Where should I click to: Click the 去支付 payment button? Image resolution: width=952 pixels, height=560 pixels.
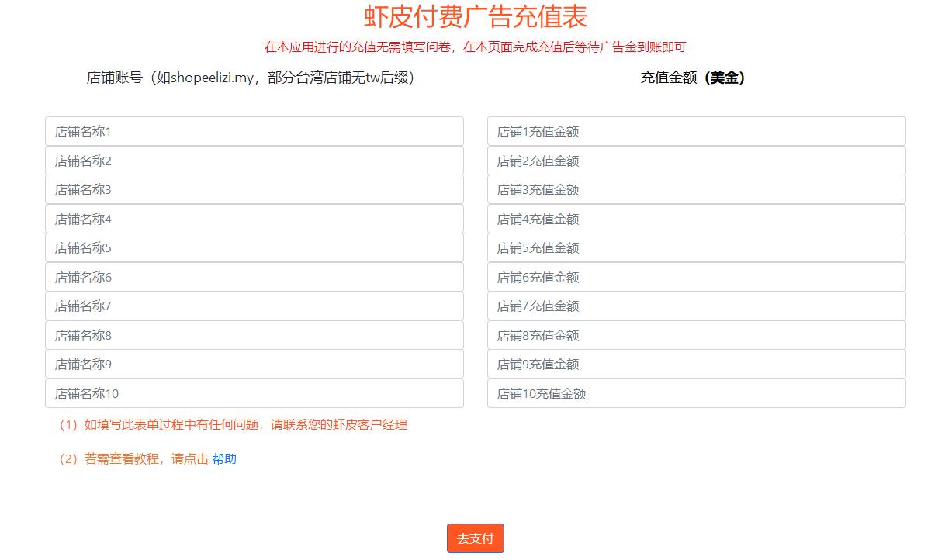[475, 538]
